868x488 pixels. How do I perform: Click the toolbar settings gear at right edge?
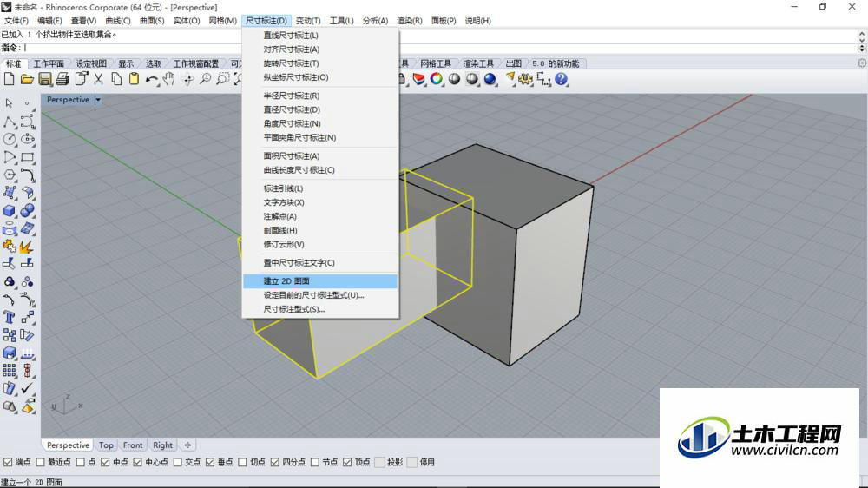862,63
